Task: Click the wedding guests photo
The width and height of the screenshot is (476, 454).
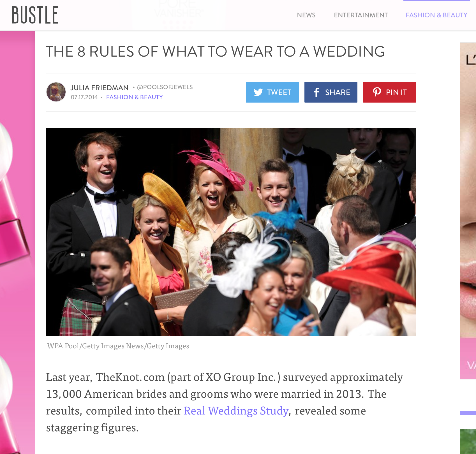Action: [x=231, y=232]
